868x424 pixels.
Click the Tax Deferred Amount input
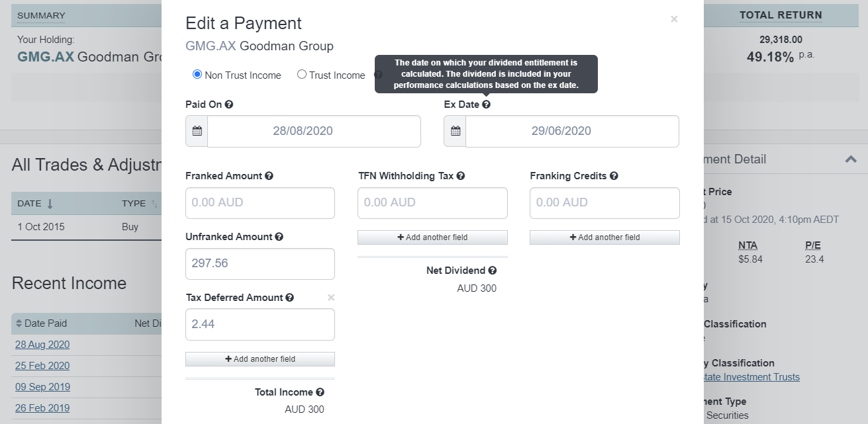pos(260,324)
